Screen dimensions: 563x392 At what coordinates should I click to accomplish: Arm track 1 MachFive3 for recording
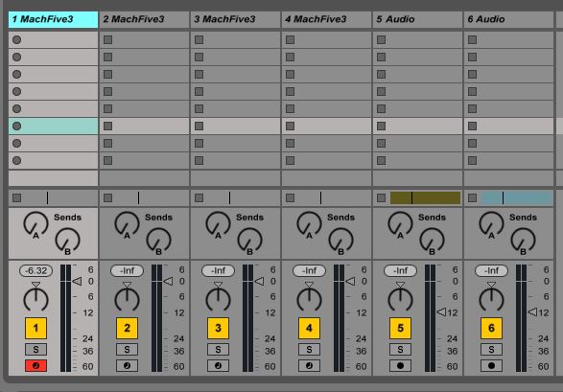(x=35, y=365)
